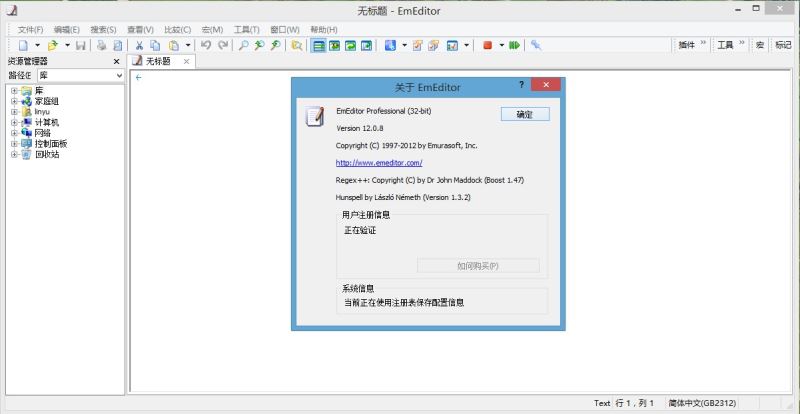800x414 pixels.
Task: Click the Properties for Current Configuration icon
Action: (x=417, y=45)
